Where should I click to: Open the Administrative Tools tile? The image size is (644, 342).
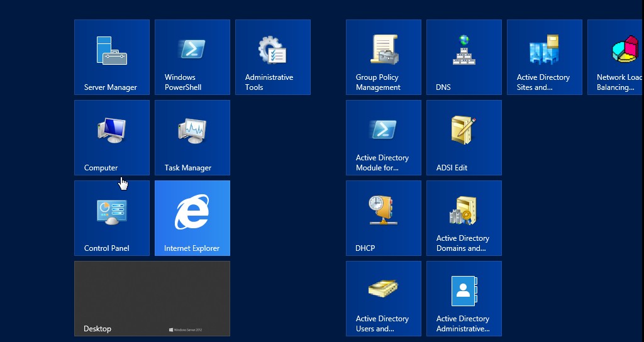[273, 57]
